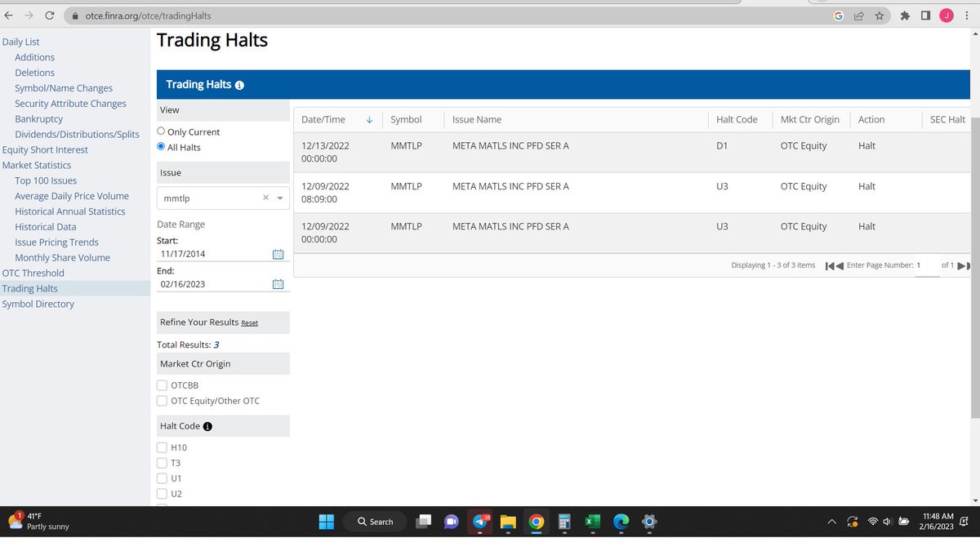980x538 pixels.
Task: Go to previous page of results
Action: 839,265
